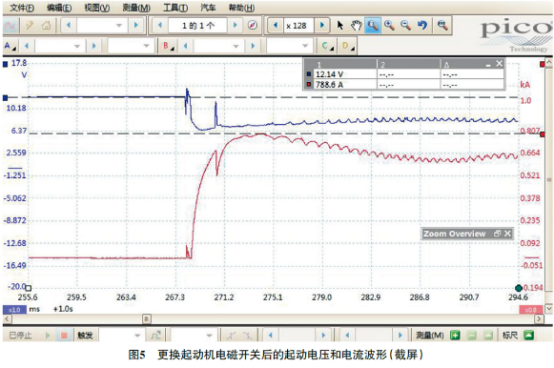Screen dimensions: 554x368
Task: Expand the trigger mode dropdown
Action: click(x=120, y=335)
